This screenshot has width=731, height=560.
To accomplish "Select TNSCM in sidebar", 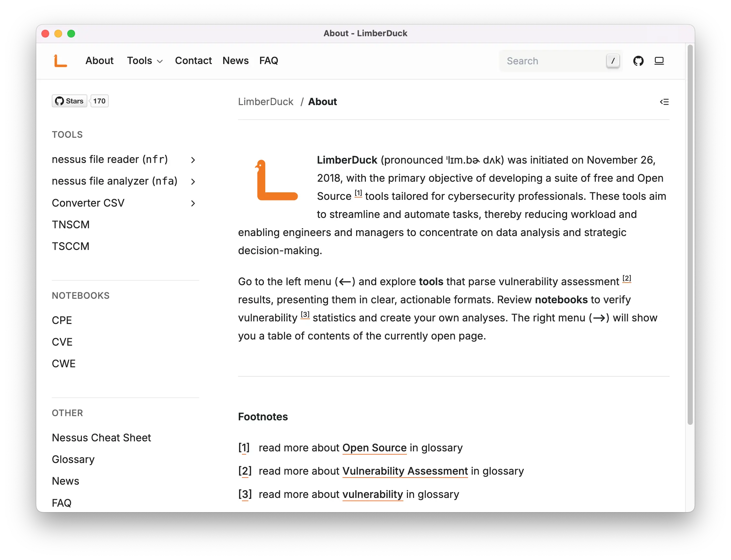I will point(71,225).
